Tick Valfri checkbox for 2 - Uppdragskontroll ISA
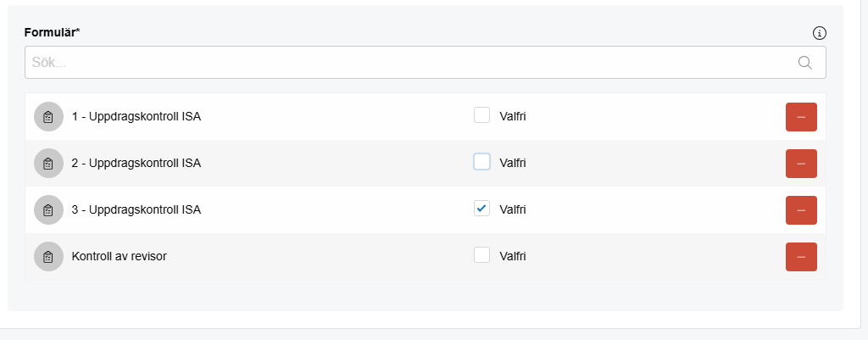 481,162
